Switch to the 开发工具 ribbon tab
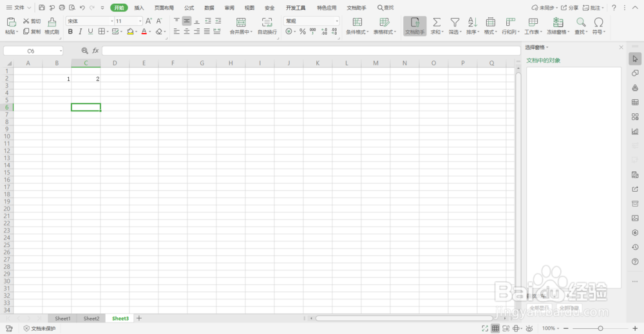This screenshot has height=334, width=644. coord(296,8)
